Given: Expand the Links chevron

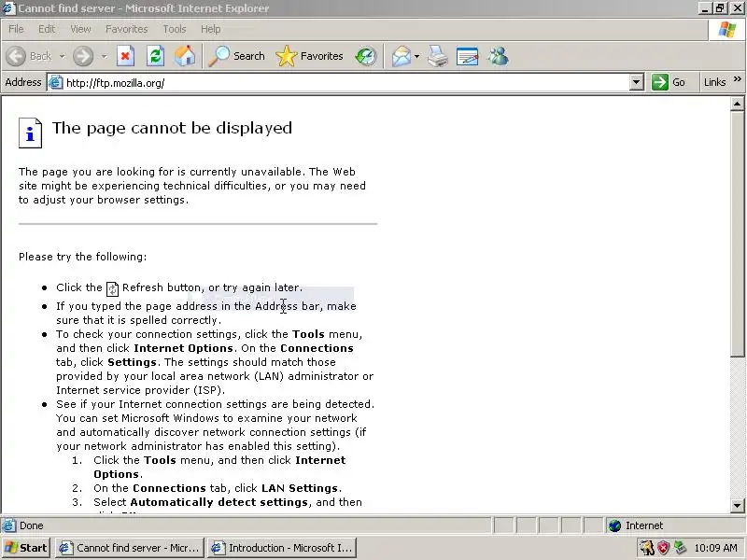Looking at the screenshot, I should [738, 79].
